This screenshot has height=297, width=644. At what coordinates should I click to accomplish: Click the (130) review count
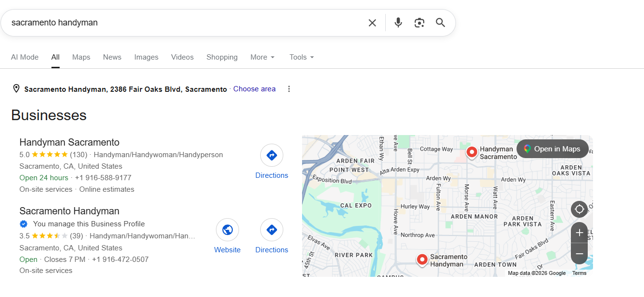tap(78, 155)
